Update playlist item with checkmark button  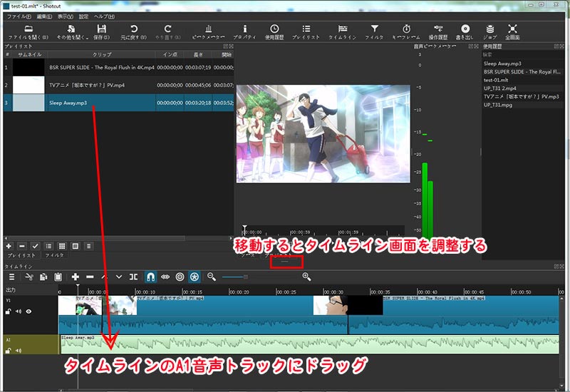click(35, 246)
